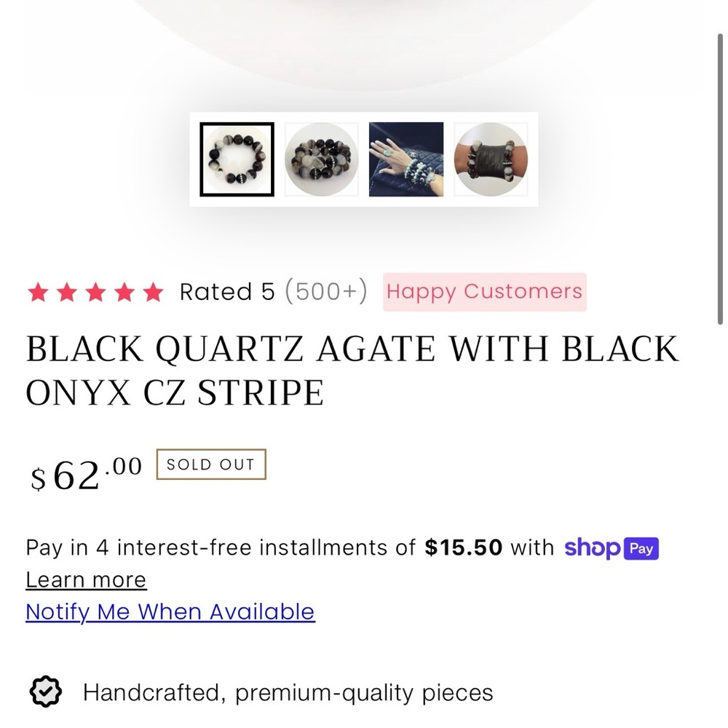Click the fourth rating star

point(124,291)
